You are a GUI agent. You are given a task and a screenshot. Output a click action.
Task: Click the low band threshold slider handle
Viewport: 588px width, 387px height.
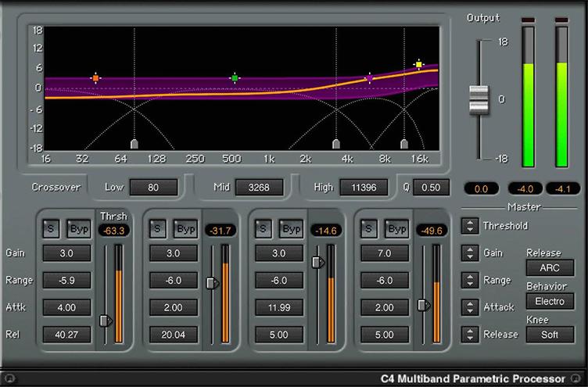(106, 321)
